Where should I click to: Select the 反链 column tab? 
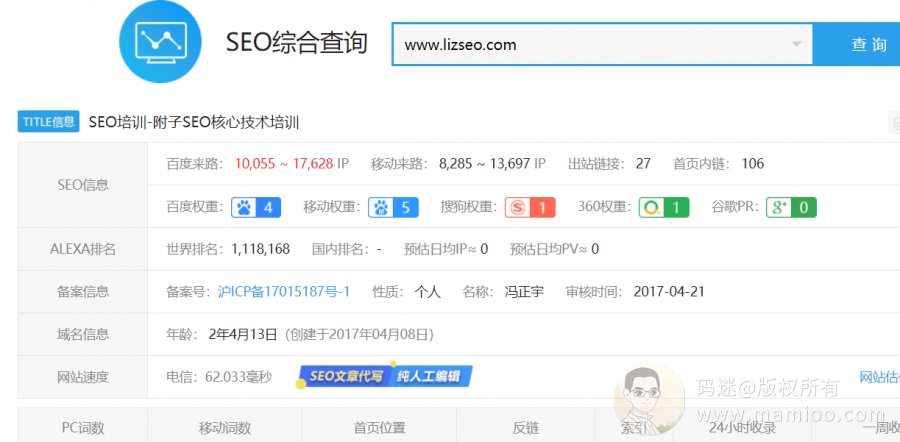point(525,427)
